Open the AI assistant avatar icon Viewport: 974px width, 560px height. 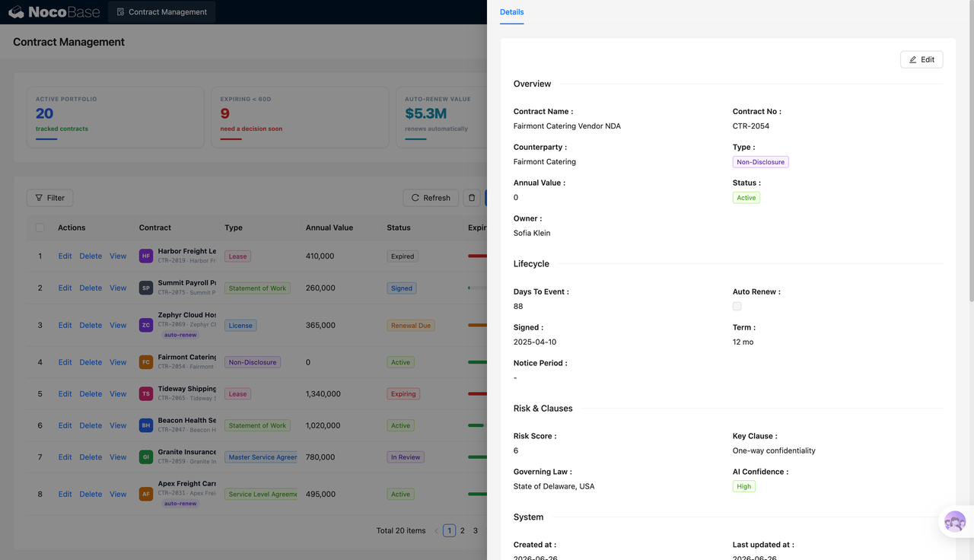(x=955, y=522)
